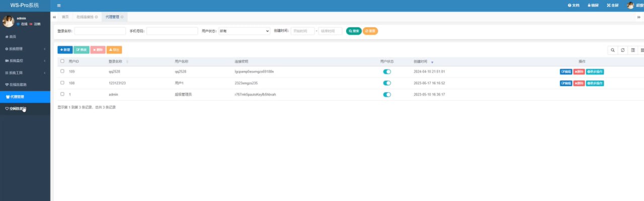Click the 锁屏 lock screen icon

(x=593, y=6)
